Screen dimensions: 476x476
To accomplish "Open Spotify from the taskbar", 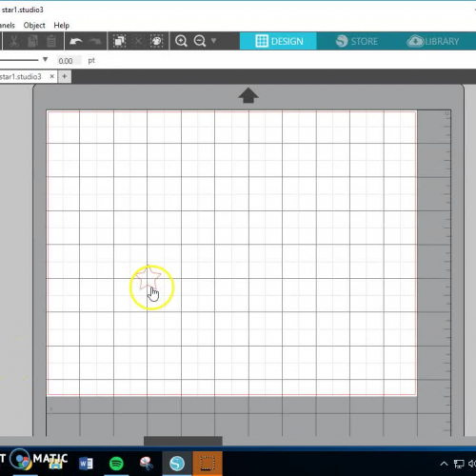I will click(116, 464).
